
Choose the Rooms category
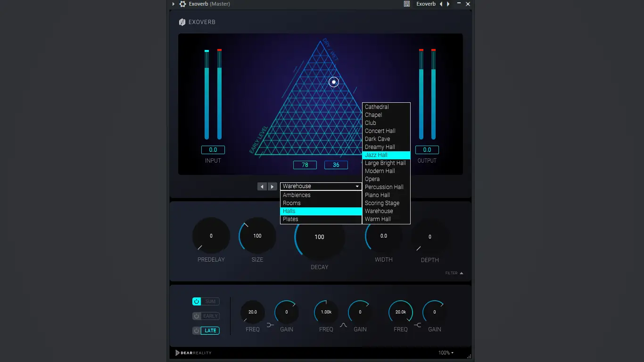[321, 203]
